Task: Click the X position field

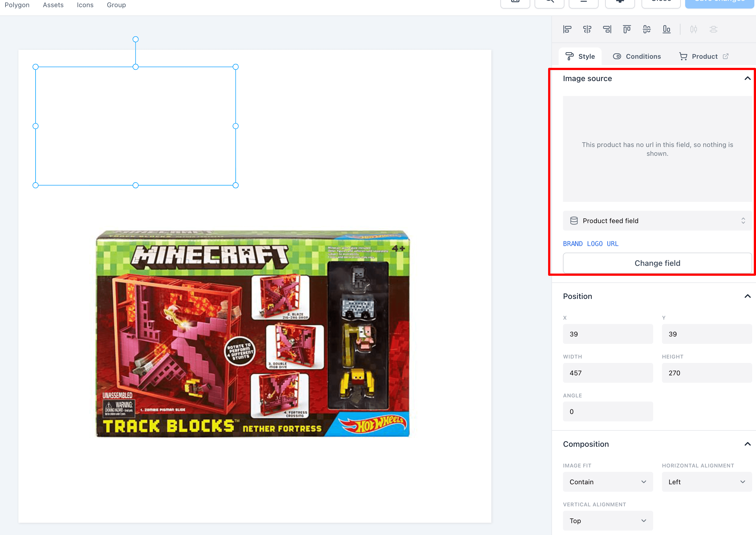Action: [x=608, y=334]
